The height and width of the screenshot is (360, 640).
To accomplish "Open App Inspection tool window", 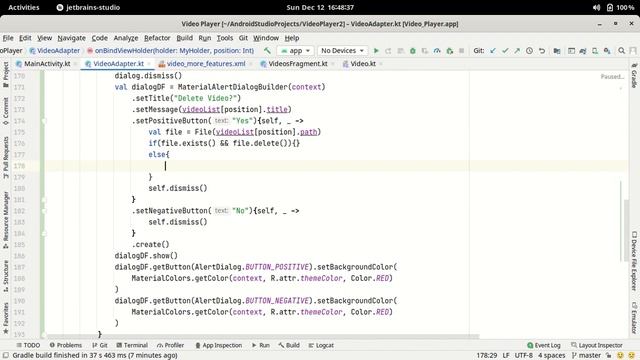I will 219,345.
